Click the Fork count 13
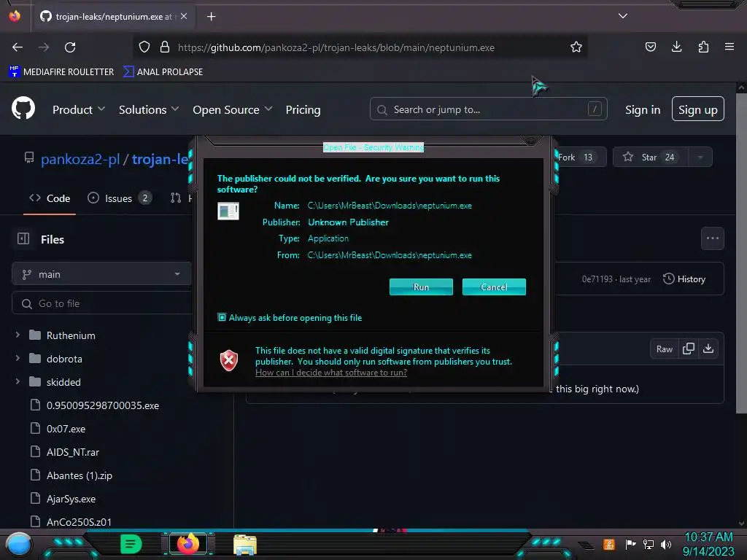 click(589, 157)
